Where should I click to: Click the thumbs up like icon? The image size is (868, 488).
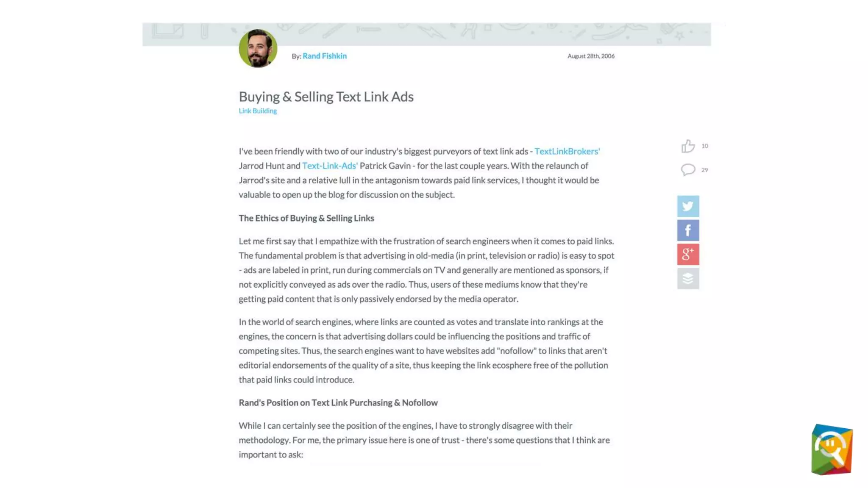pos(687,146)
